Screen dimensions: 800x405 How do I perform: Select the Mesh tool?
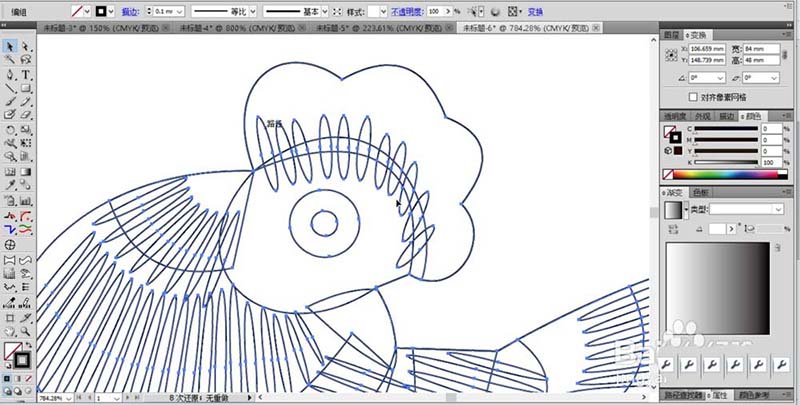10,172
